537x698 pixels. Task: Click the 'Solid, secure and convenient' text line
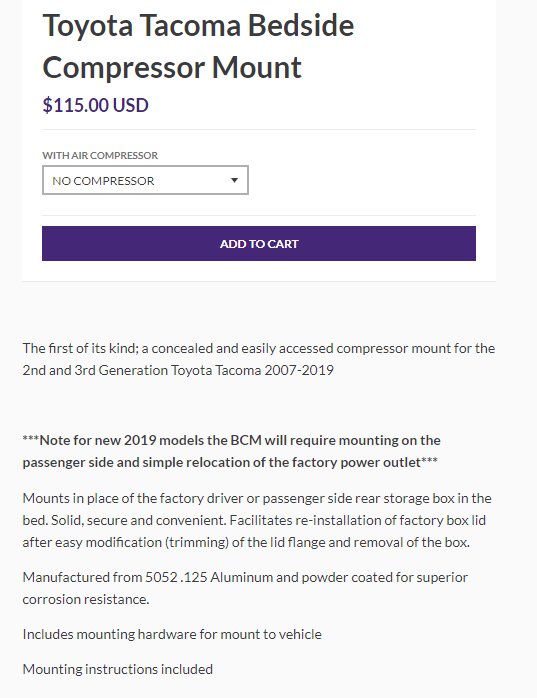(254, 520)
